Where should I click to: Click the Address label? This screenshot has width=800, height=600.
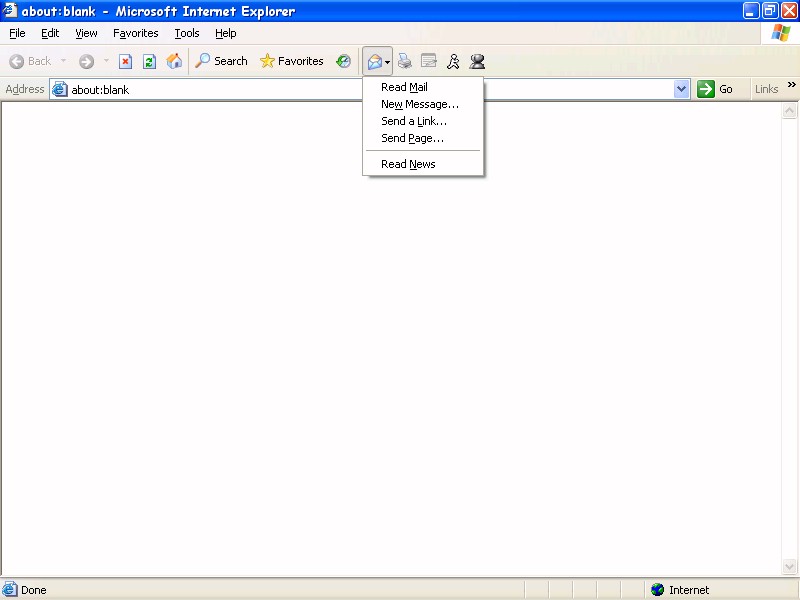pyautogui.click(x=25, y=89)
